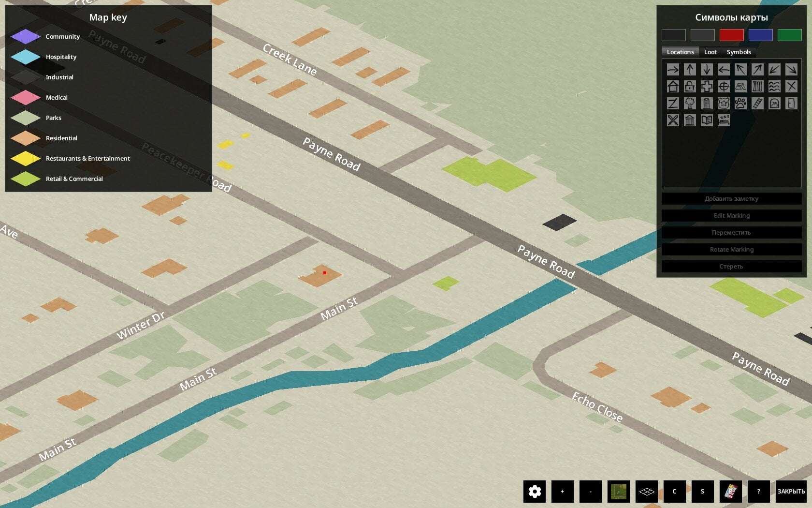Image resolution: width=812 pixels, height=508 pixels.
Task: Select the medical cross map symbol
Action: click(707, 87)
